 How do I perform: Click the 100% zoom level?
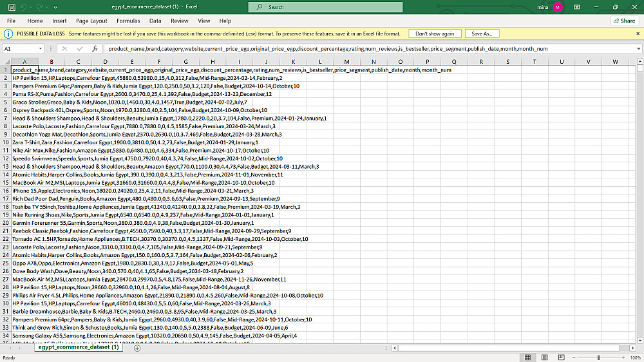[636, 358]
